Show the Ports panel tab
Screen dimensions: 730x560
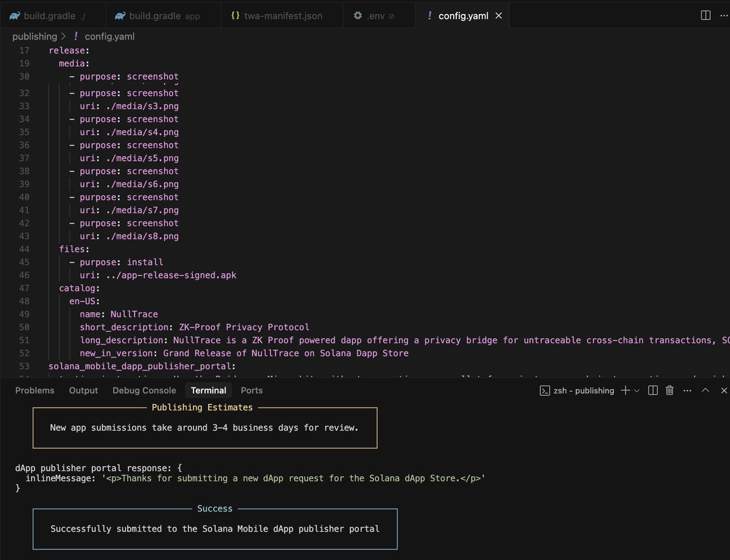252,390
